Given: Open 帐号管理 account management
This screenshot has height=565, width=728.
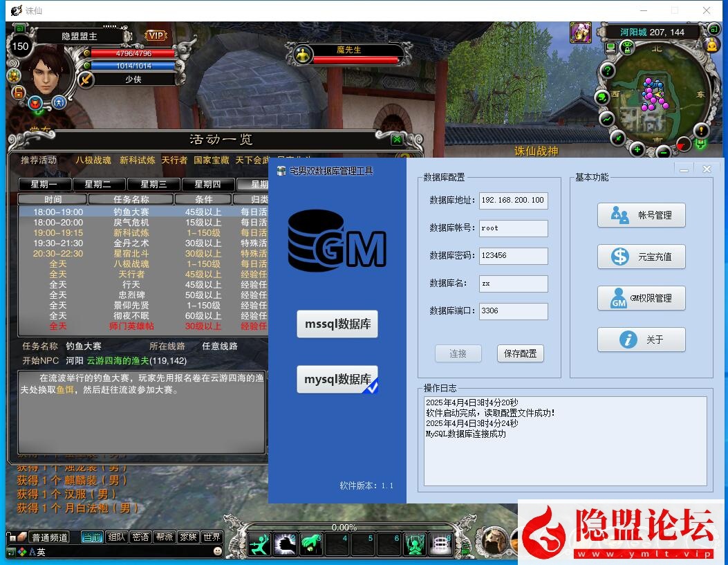Looking at the screenshot, I should (641, 215).
